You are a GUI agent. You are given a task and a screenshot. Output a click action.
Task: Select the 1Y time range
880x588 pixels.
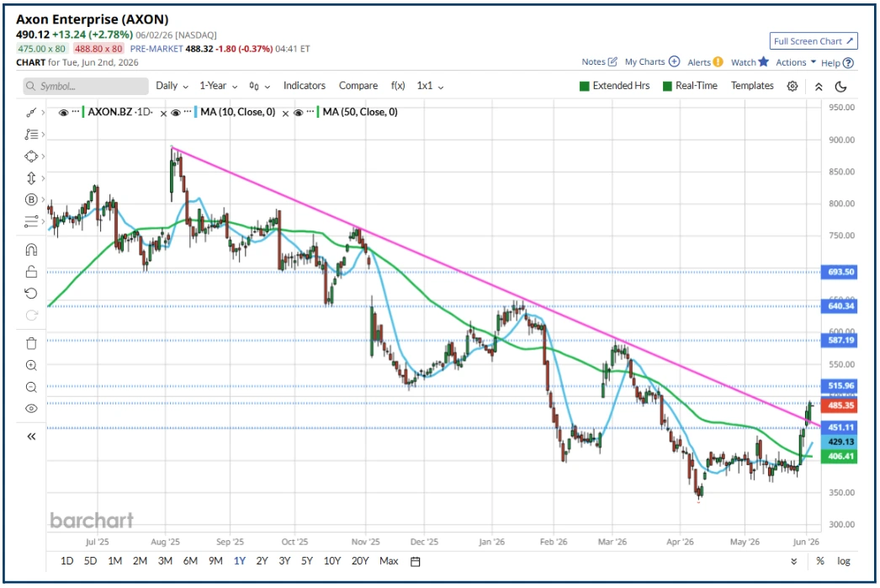(240, 561)
